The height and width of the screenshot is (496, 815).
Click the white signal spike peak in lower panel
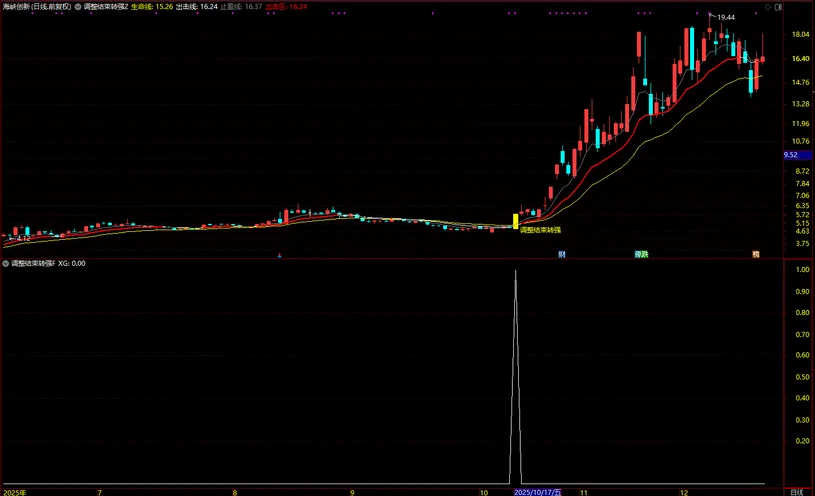[x=516, y=272]
